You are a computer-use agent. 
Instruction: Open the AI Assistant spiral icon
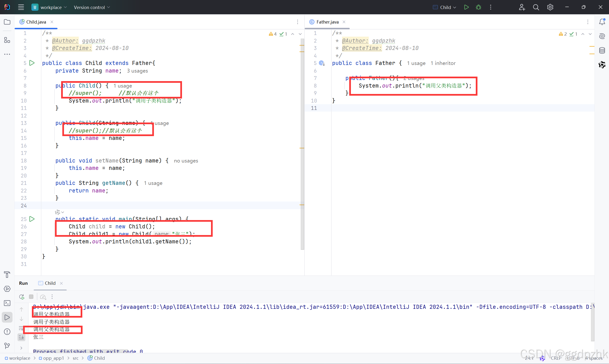click(602, 36)
